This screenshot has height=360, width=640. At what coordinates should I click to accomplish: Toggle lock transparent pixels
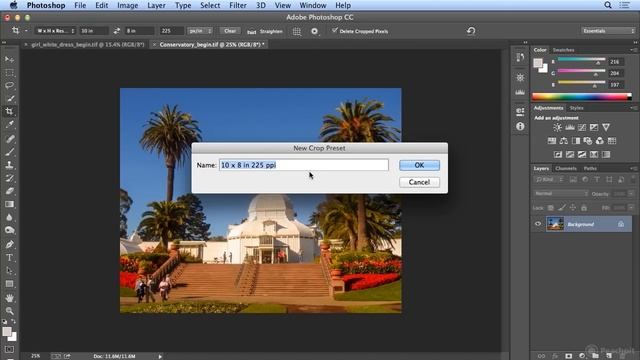[x=551, y=208]
